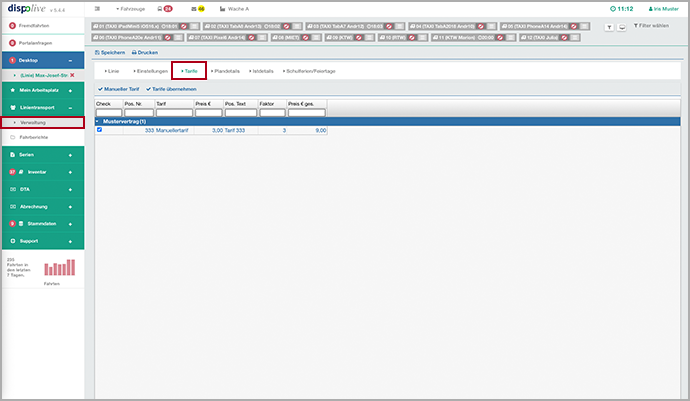Viewport: 690px width, 401px height.
Task: Click the red status icon on vehicle 06
Action: (168, 37)
